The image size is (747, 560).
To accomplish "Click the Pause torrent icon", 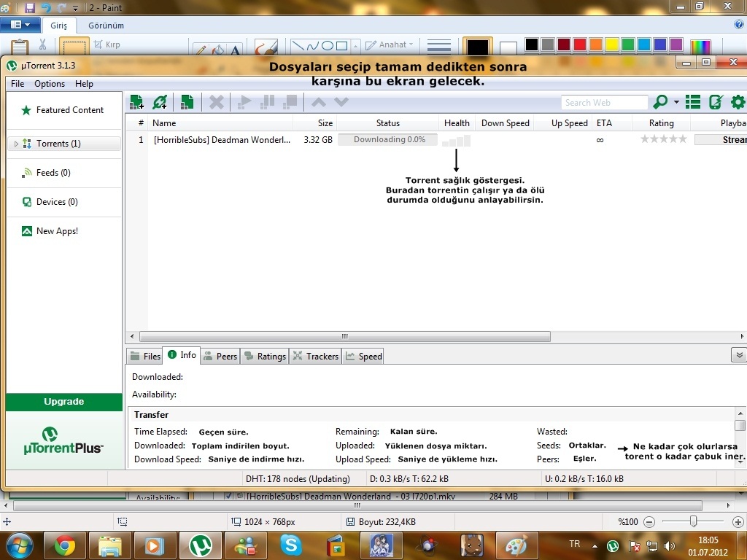I will (x=268, y=102).
